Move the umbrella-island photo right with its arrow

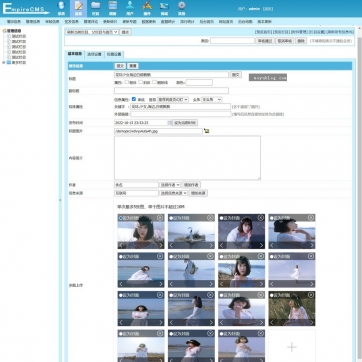click(x=211, y=245)
